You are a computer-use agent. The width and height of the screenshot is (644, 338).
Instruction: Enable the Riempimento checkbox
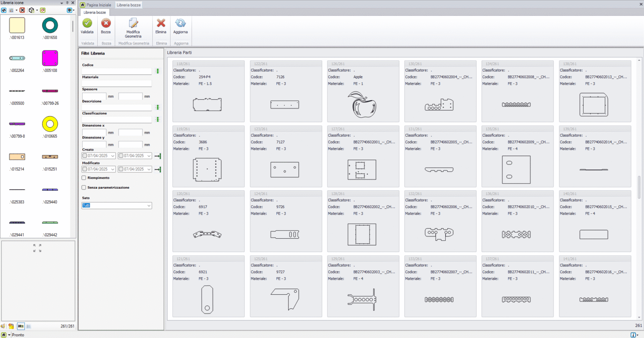click(84, 178)
